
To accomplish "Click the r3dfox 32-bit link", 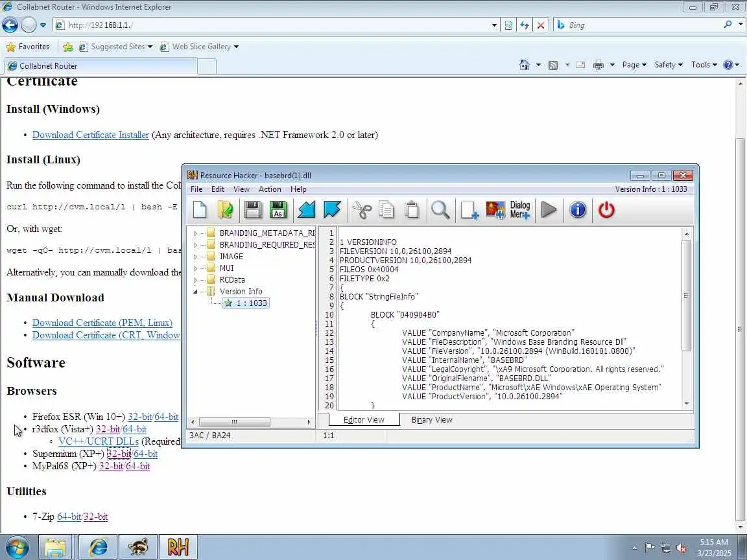I will coord(108,429).
